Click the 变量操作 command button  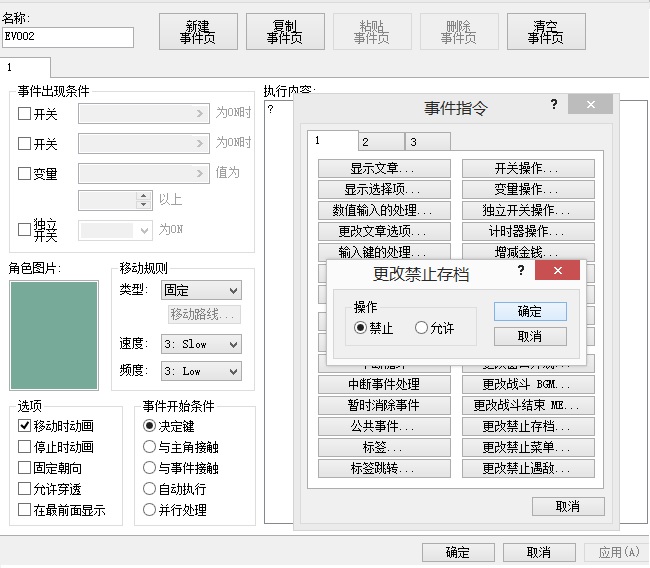click(x=529, y=189)
